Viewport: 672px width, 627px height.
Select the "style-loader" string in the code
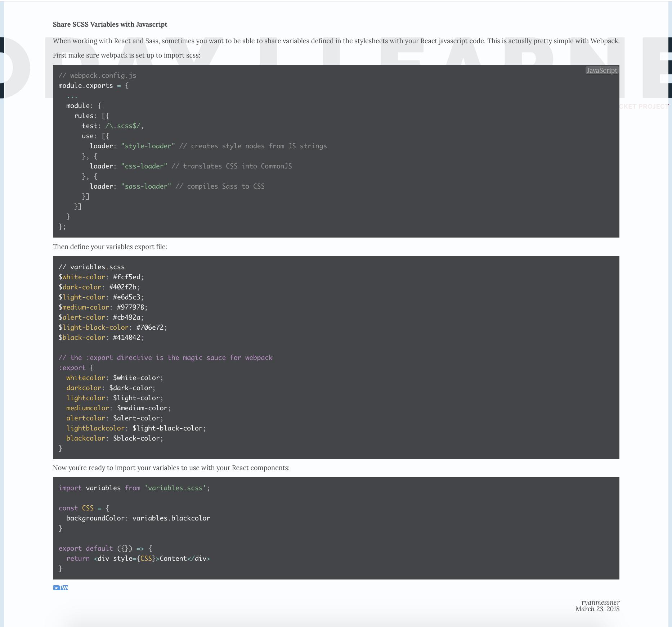[148, 146]
